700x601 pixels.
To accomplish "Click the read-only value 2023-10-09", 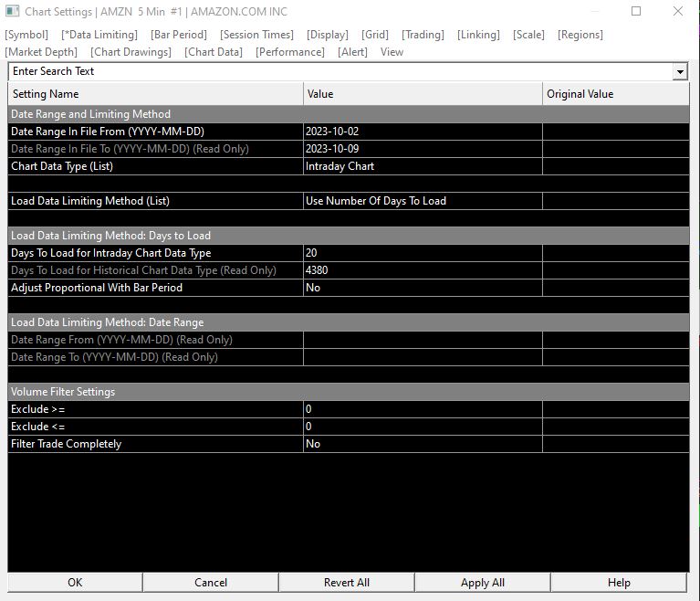I will pyautogui.click(x=423, y=149).
